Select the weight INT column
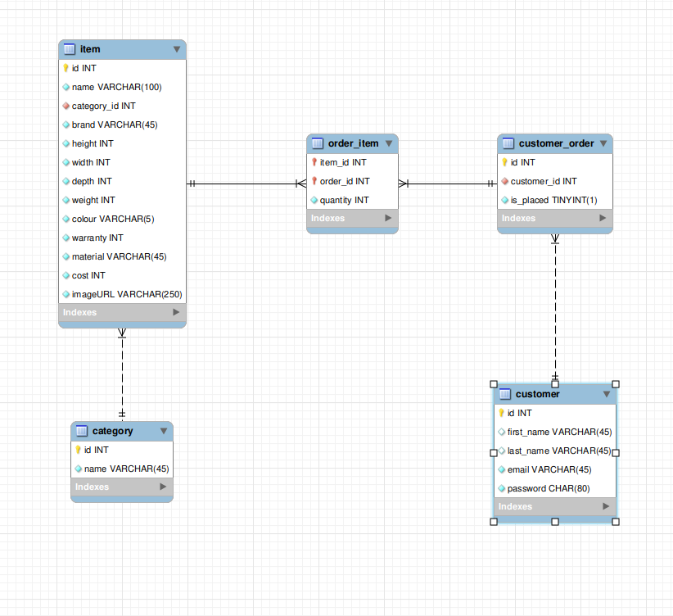 click(x=122, y=200)
